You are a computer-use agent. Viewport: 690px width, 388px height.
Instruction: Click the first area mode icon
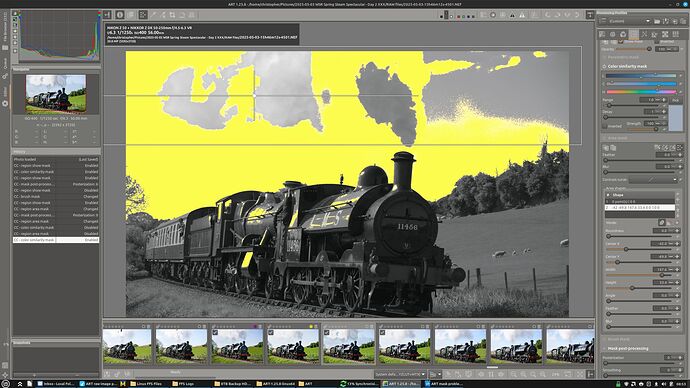(657, 148)
